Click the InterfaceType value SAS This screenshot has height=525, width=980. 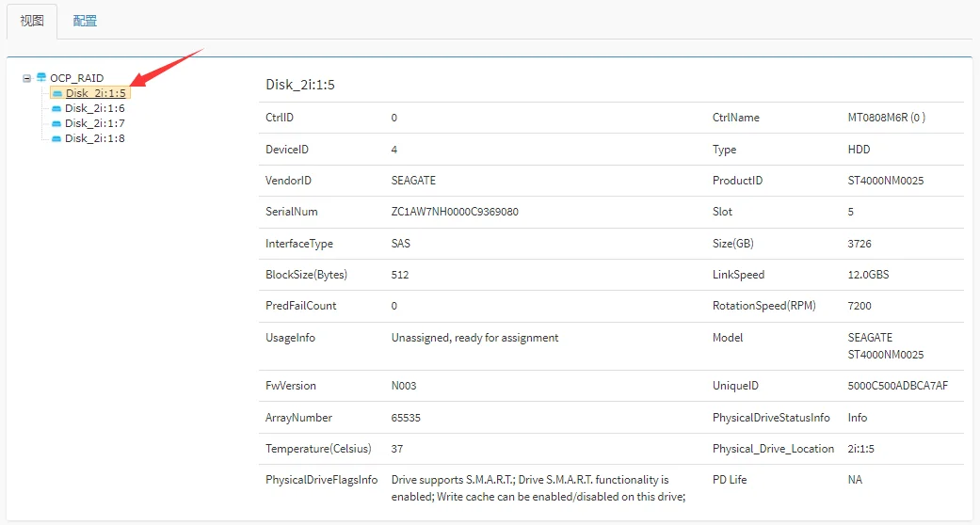(x=401, y=244)
